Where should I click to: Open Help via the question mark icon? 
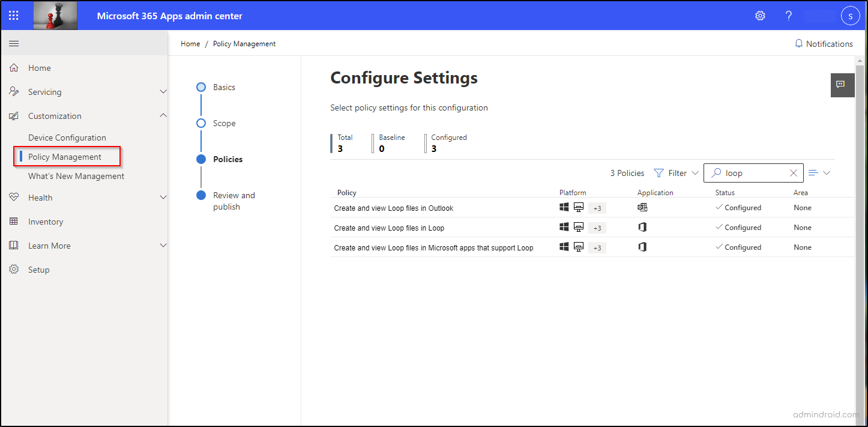(x=788, y=16)
